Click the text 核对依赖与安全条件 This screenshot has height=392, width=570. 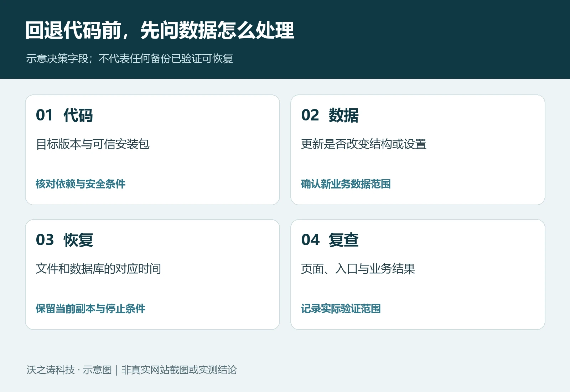(x=81, y=184)
